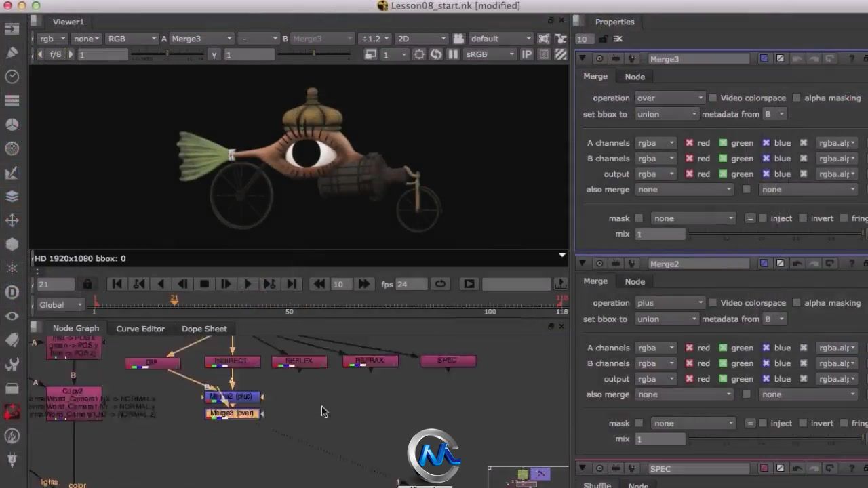Collapse the Merge2 properties panel
This screenshot has width=868, height=488.
click(583, 264)
